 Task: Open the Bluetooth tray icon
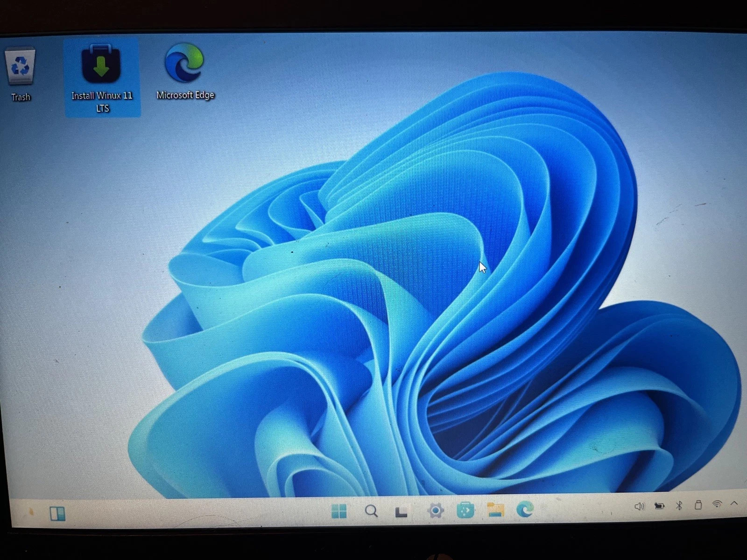[679, 505]
